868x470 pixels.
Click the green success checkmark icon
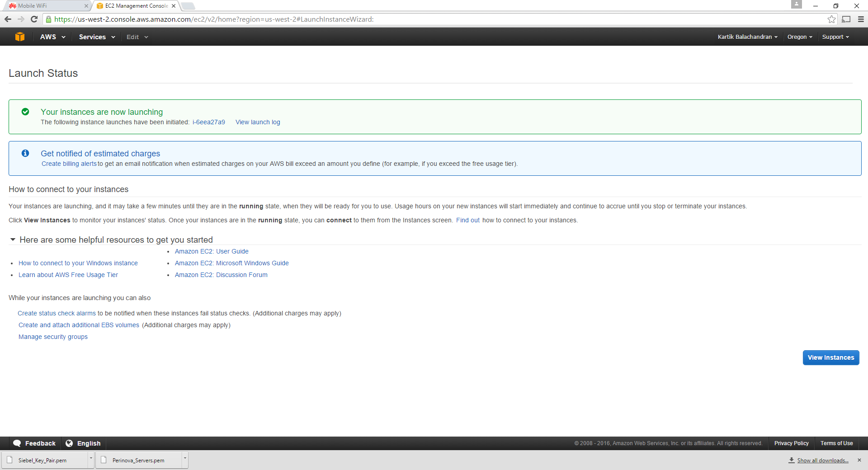coord(25,112)
